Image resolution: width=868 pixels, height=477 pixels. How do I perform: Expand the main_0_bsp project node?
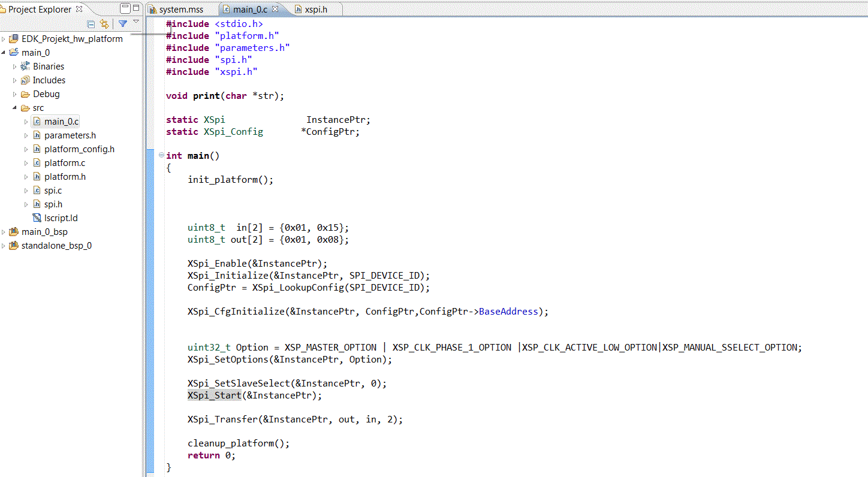[x=4, y=232]
